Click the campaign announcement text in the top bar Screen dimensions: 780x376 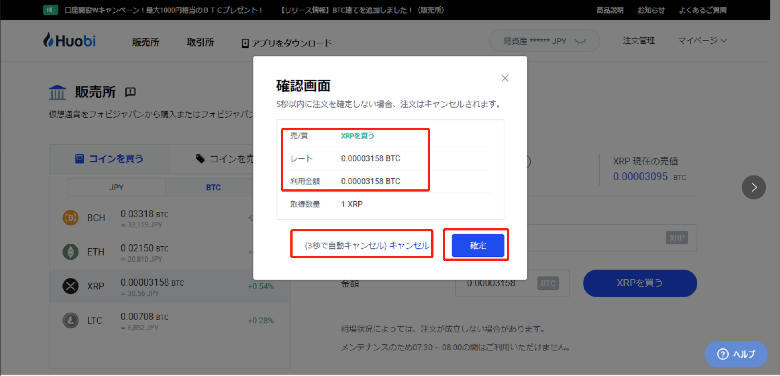click(163, 10)
